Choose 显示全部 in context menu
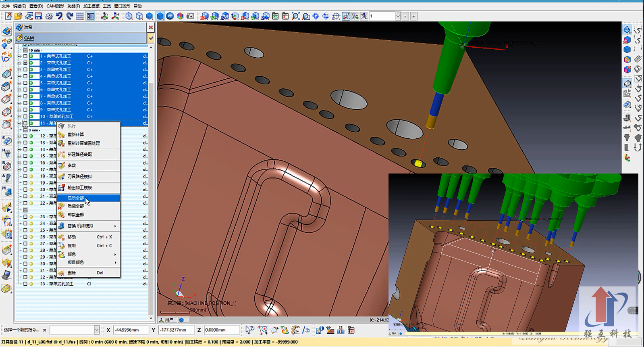 click(88, 198)
